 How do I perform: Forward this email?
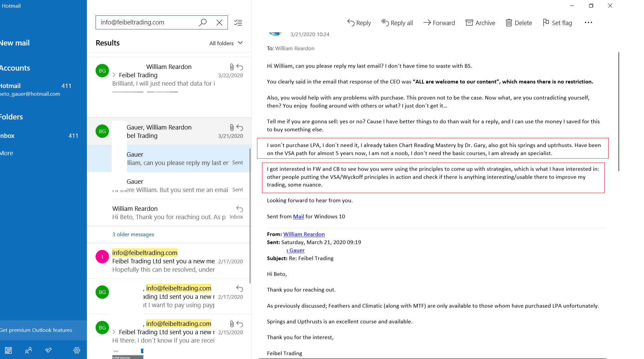click(x=439, y=23)
